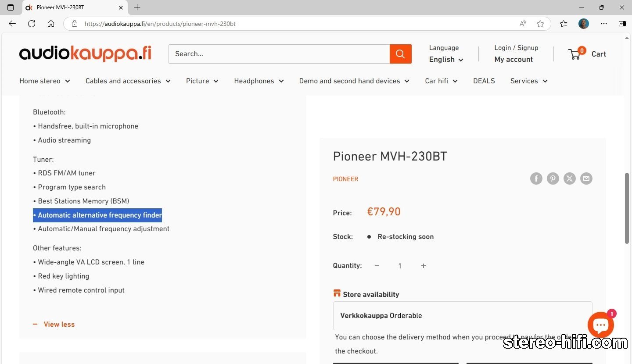Click the Login / Signup text
Viewport: 632px width, 364px height.
click(516, 48)
